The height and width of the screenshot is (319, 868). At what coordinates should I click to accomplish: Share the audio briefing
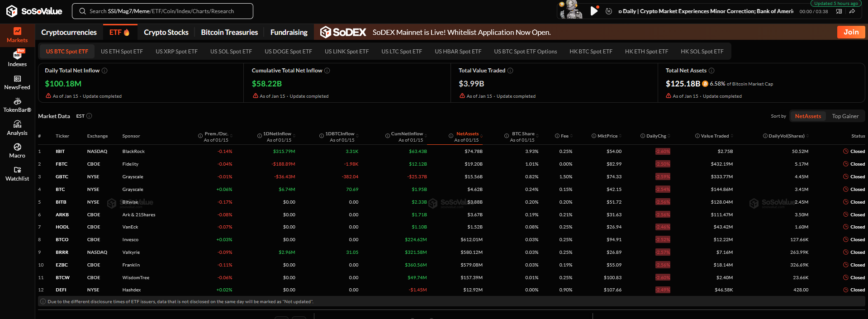[852, 11]
